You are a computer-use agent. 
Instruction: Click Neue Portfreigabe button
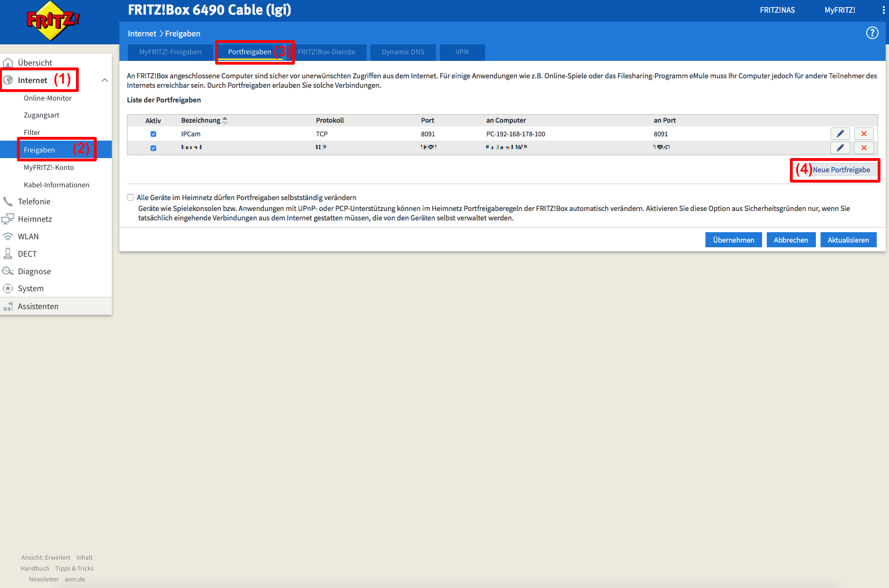[x=841, y=170]
